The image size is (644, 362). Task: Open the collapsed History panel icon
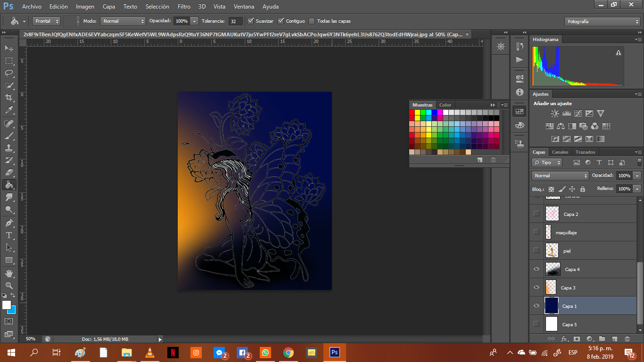[520, 46]
